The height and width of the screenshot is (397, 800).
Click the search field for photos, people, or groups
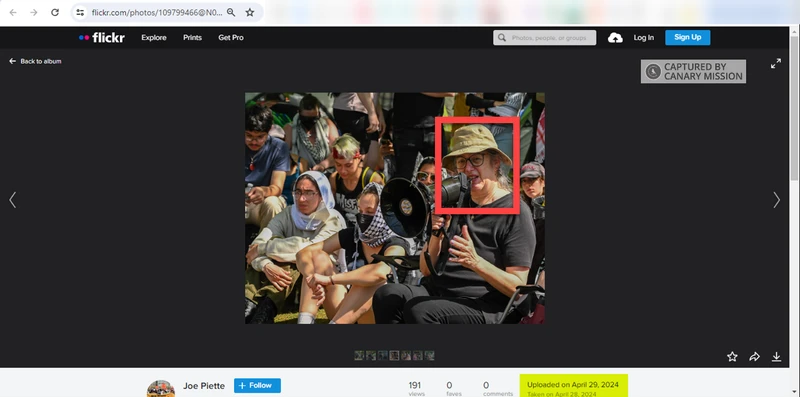(x=544, y=38)
